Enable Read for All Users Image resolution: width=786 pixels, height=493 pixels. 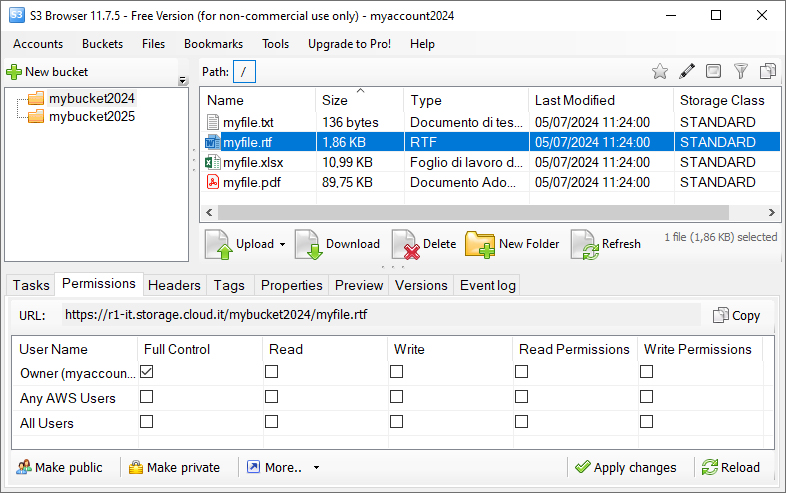coord(271,422)
